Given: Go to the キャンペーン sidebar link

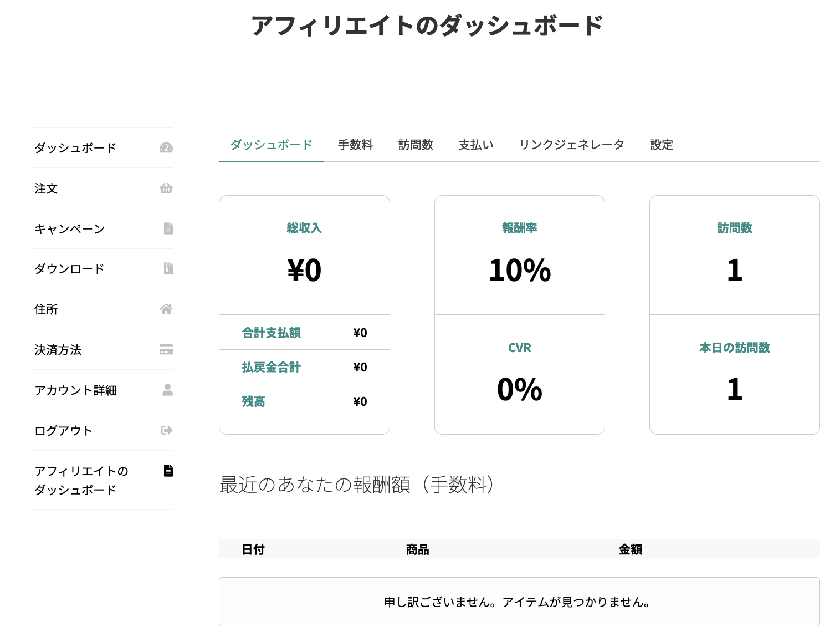Looking at the screenshot, I should pos(70,229).
